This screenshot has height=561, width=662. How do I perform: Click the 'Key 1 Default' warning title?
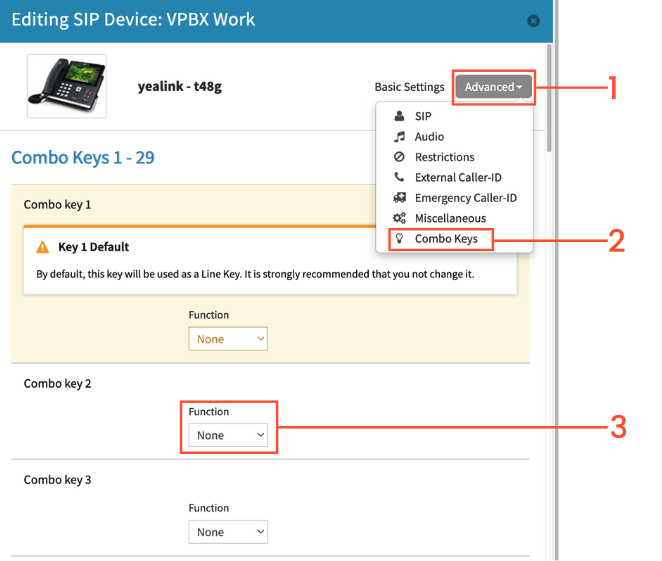[94, 247]
